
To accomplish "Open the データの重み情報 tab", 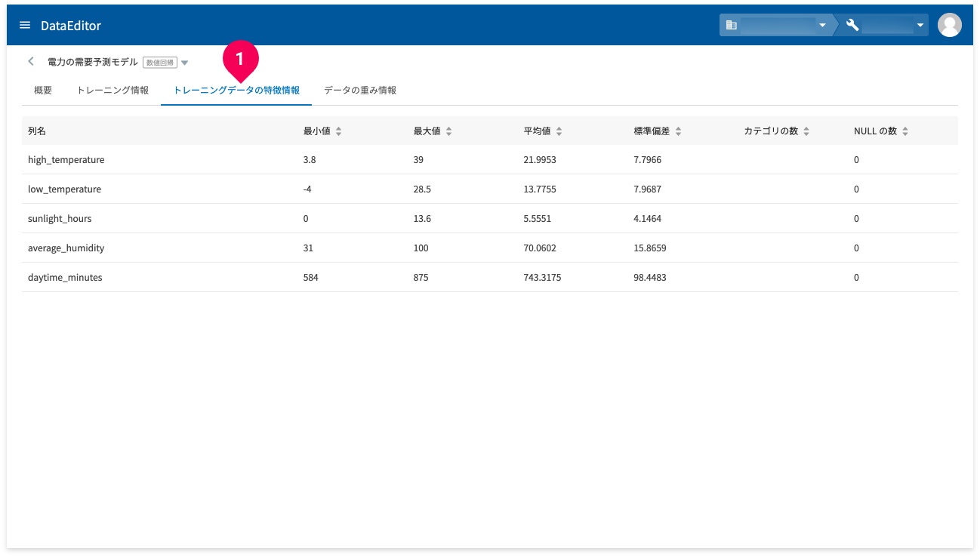I will (x=360, y=91).
